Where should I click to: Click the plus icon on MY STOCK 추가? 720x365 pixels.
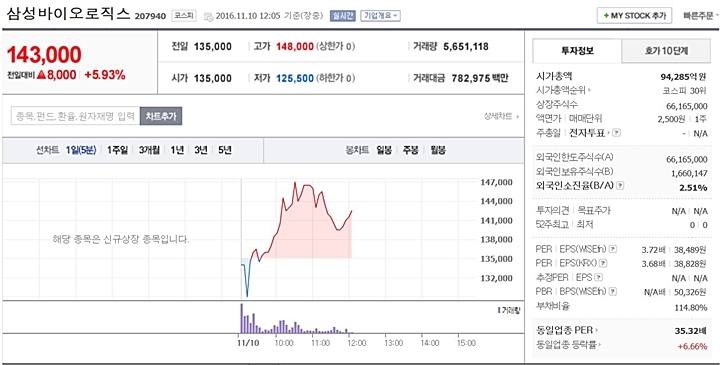tap(606, 16)
